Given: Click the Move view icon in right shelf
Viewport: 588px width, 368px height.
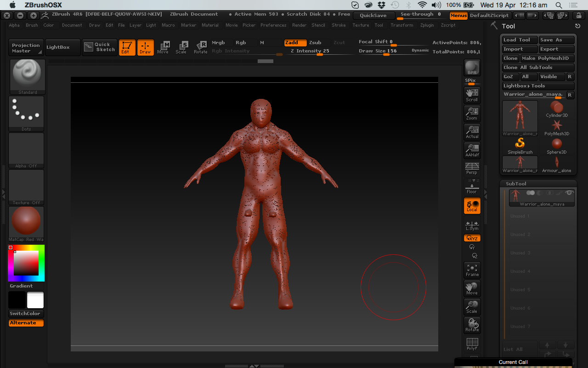Looking at the screenshot, I should click(472, 288).
